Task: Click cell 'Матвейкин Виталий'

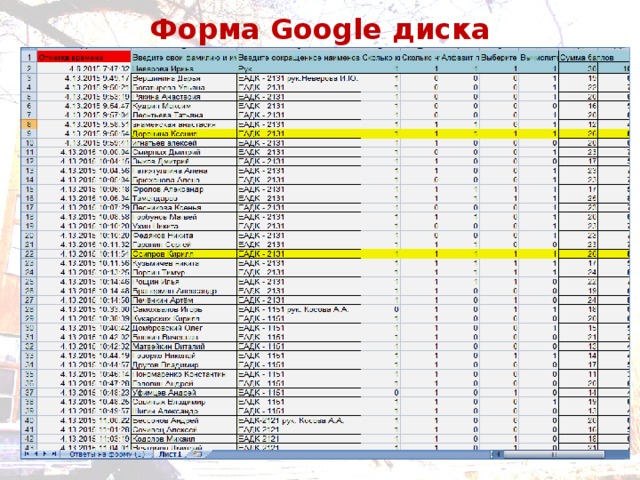Action: [x=184, y=346]
